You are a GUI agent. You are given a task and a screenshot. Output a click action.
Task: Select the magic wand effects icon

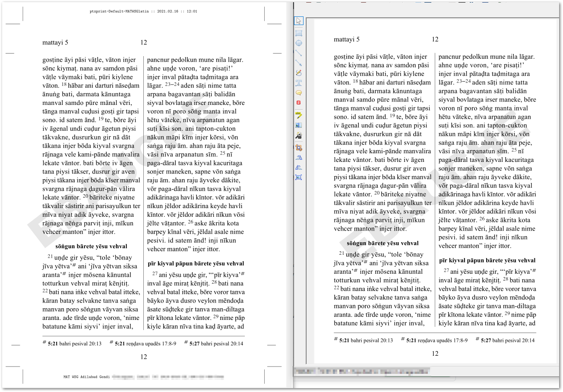click(x=298, y=136)
